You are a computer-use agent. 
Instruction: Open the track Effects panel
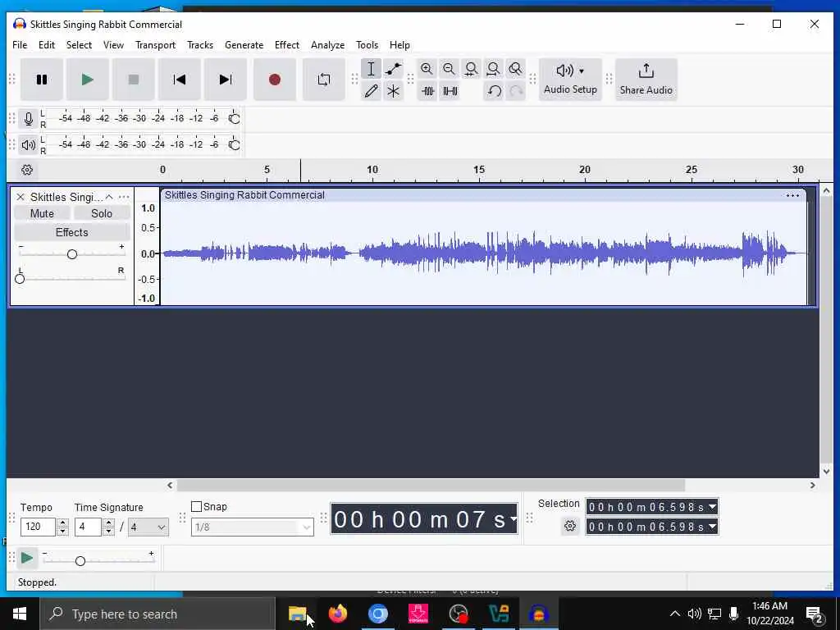[72, 232]
